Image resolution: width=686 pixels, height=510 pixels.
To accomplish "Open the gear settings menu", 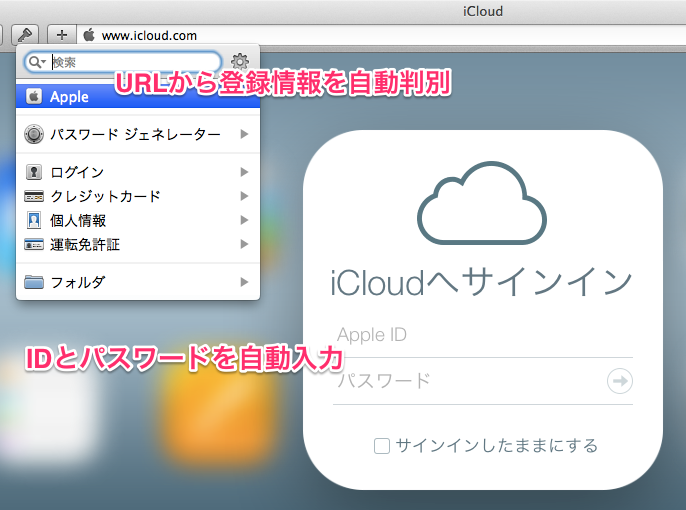I will (x=240, y=62).
